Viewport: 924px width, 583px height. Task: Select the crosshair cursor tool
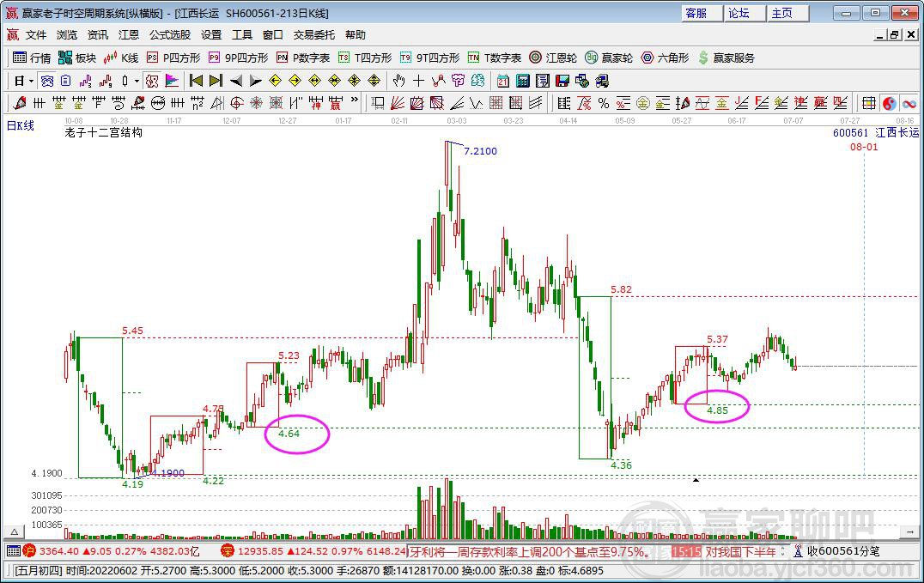pos(418,81)
